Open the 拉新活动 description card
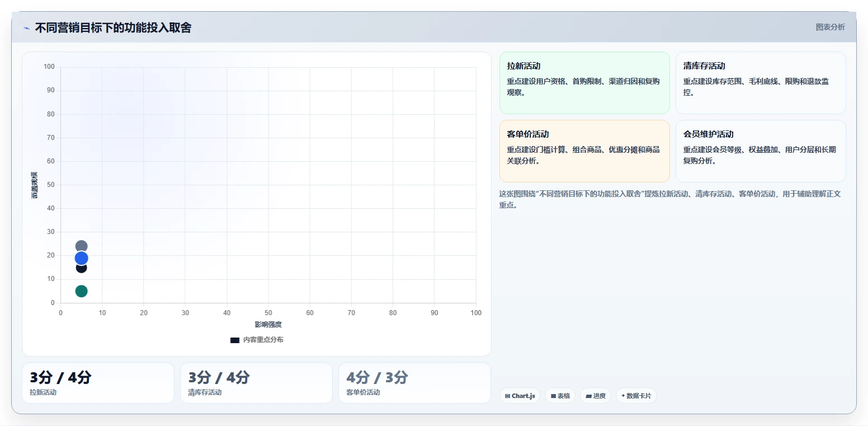Viewport: 868px width, 426px height. click(x=584, y=83)
